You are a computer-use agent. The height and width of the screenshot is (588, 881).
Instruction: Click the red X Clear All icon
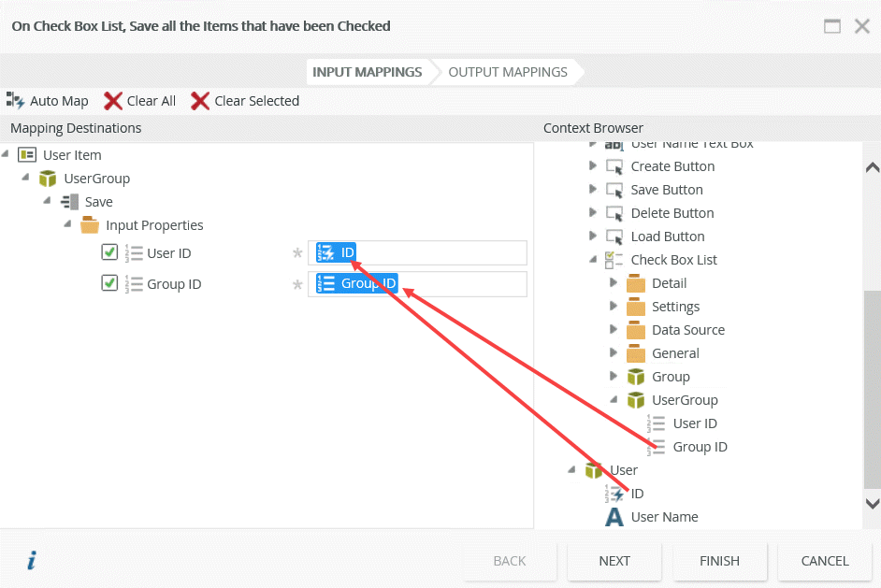pos(113,101)
